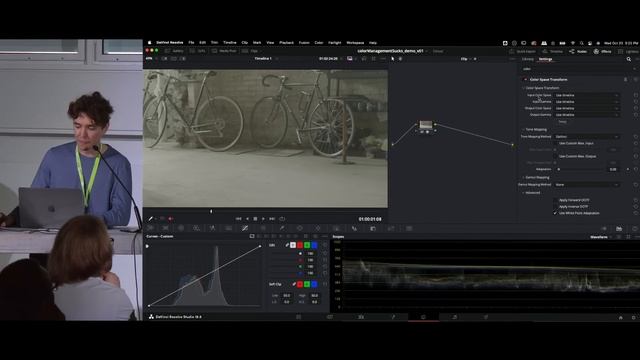This screenshot has height=360, width=640.
Task: Click the Play reverse button
Action: click(x=247, y=219)
